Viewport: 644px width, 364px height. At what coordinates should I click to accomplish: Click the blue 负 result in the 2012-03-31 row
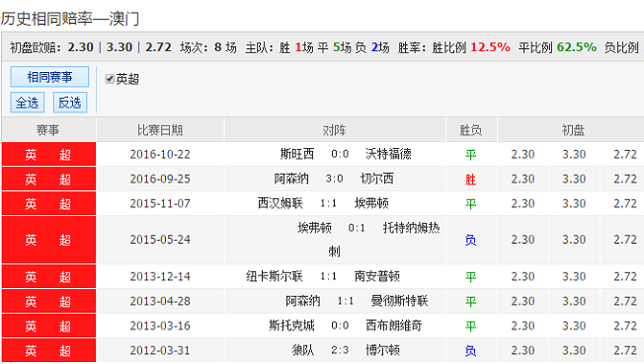471,351
